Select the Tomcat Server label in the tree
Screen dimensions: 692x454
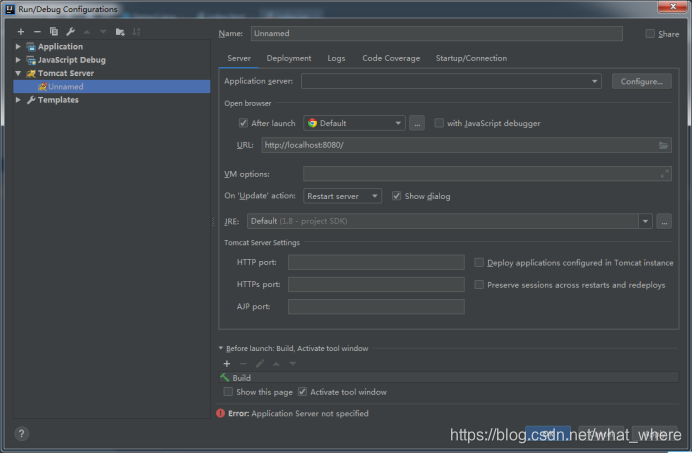pyautogui.click(x=65, y=73)
